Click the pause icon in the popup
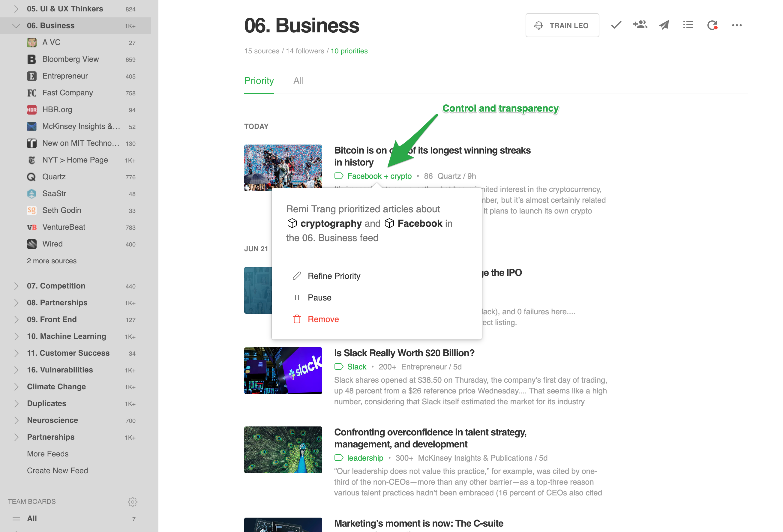Screen dimensions: 783x532 297,298
